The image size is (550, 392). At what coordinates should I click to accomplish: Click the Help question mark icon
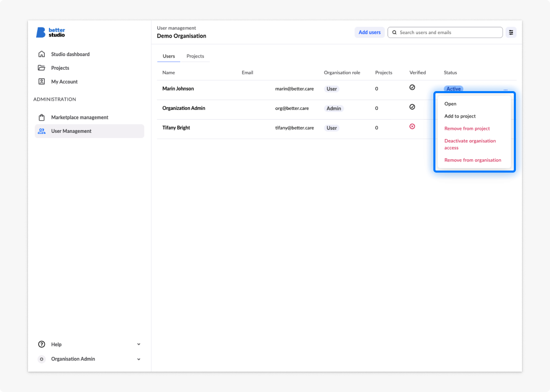[x=42, y=344]
